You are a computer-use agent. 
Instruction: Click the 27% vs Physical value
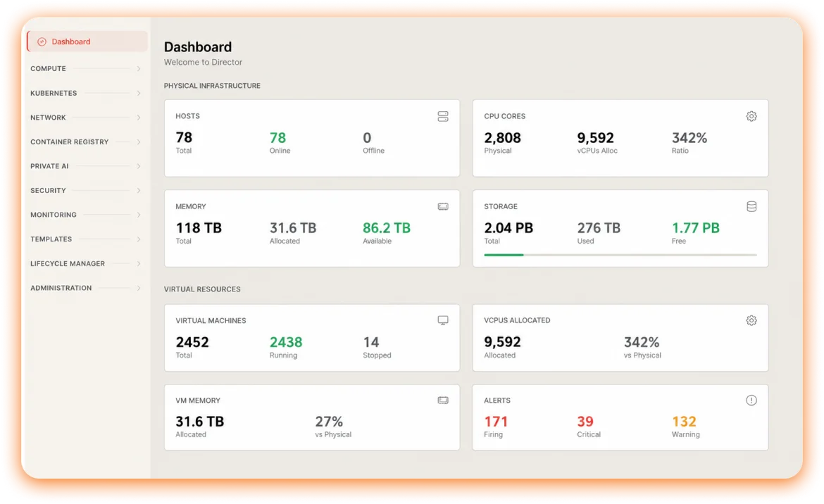[329, 422]
